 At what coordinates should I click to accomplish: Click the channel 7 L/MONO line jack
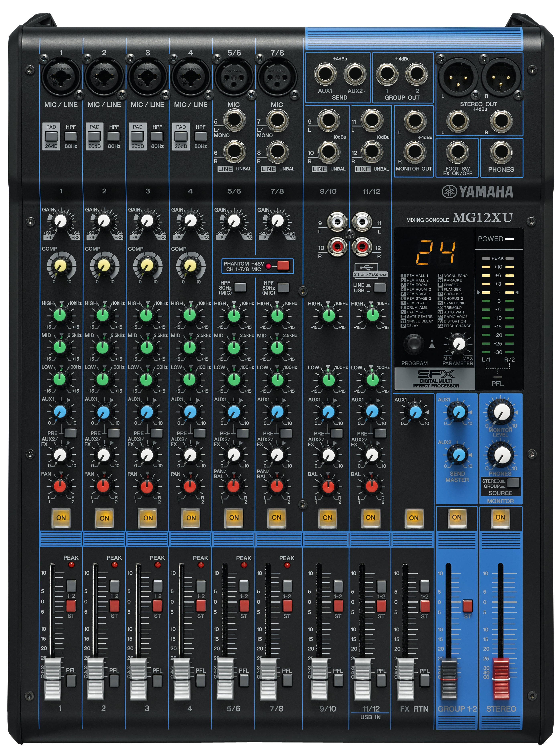pyautogui.click(x=277, y=120)
